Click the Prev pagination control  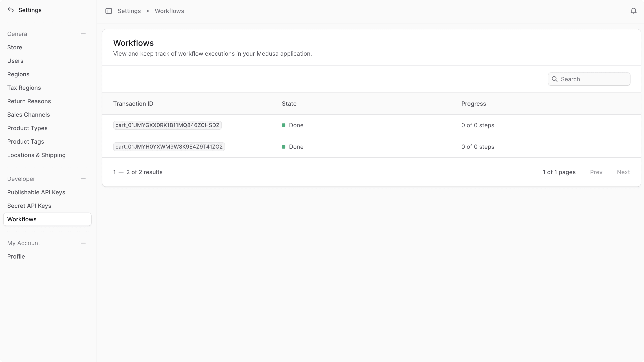(x=596, y=172)
